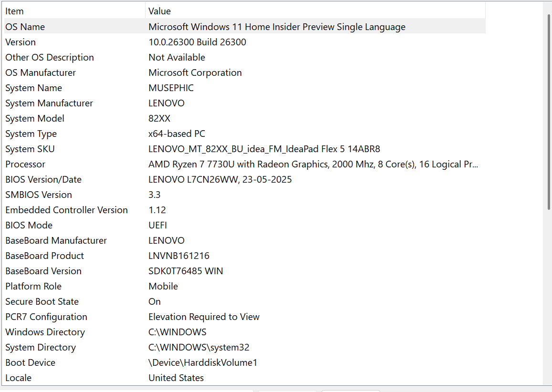This screenshot has height=392, width=552.
Task: Click the LNVNB161216 value
Action: [179, 256]
